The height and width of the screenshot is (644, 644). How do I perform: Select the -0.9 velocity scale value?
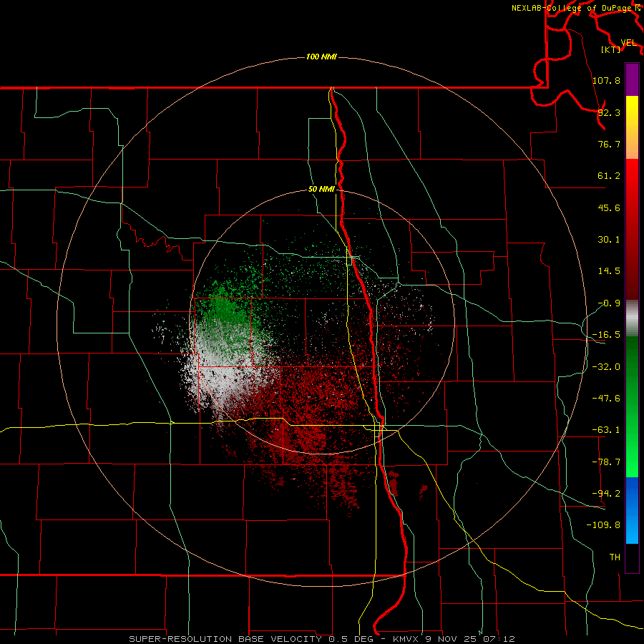[609, 303]
